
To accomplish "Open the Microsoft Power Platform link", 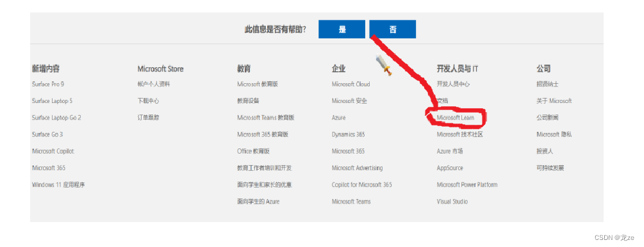I will (x=467, y=185).
